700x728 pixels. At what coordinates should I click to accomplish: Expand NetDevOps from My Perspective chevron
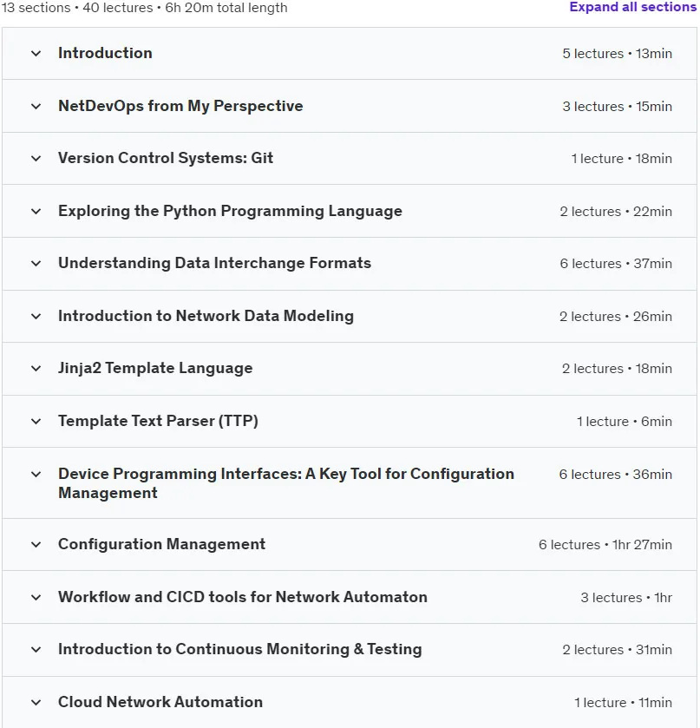click(36, 107)
